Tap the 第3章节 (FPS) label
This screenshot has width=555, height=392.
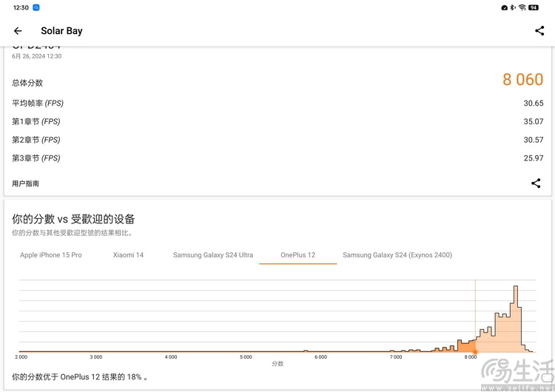[36, 158]
